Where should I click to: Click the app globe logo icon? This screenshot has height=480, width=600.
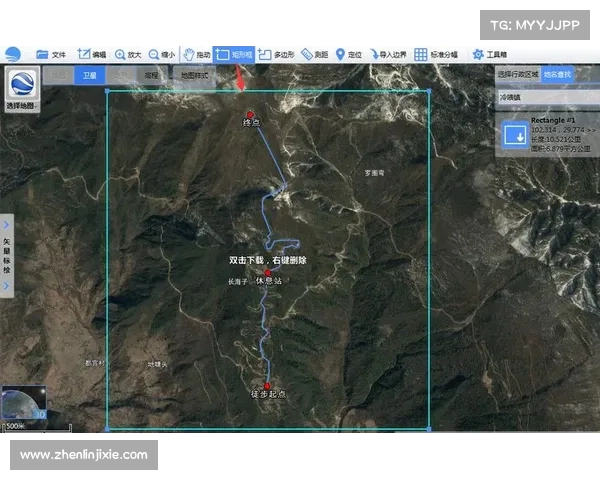(13, 54)
